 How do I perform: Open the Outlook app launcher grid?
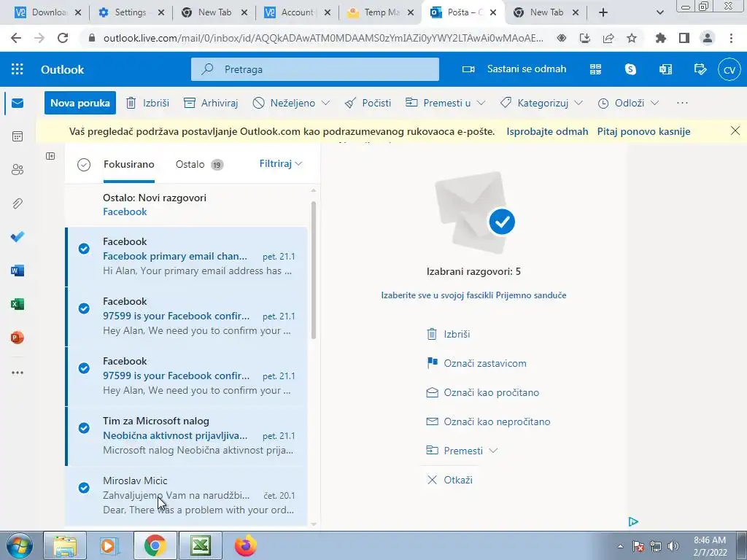[18, 69]
